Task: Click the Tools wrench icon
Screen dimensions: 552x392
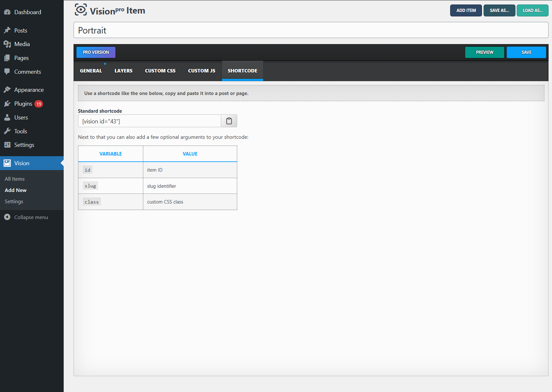Action: click(x=7, y=131)
